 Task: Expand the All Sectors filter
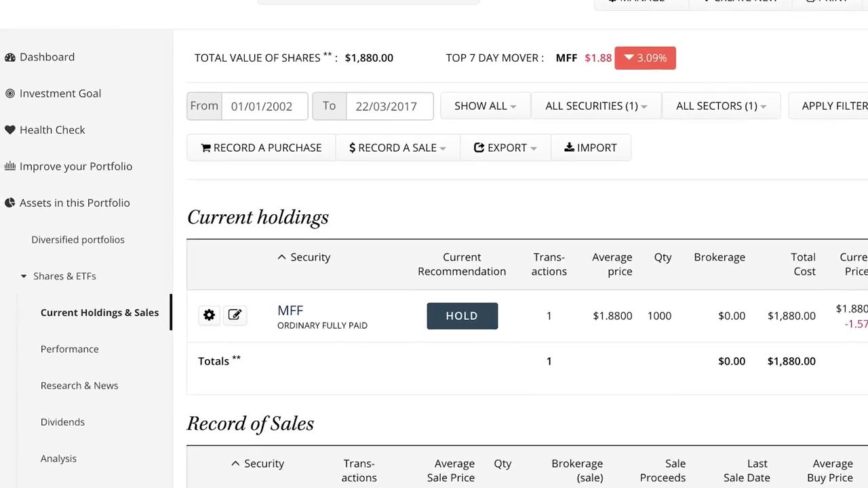coord(720,106)
